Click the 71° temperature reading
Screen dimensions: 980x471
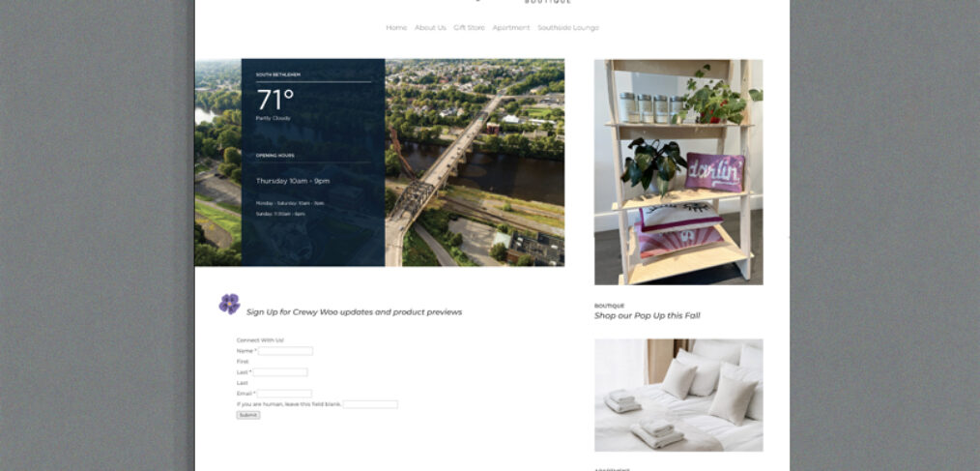point(275,100)
